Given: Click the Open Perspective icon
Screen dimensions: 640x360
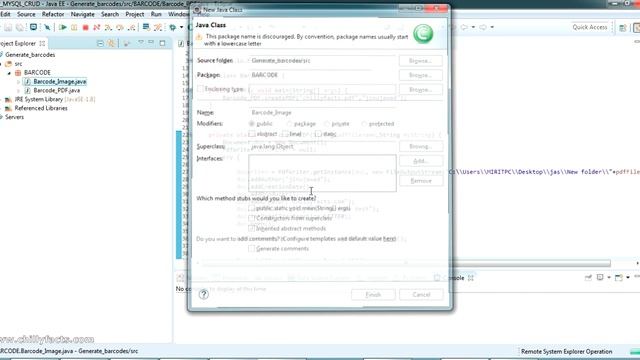Looking at the screenshot, I should pos(622,28).
